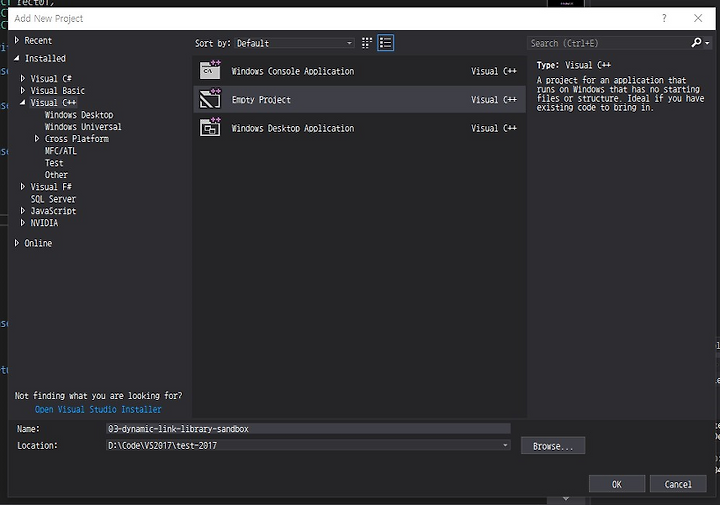This screenshot has width=720, height=505.
Task: Select Windows Universal tree item
Action: (83, 127)
